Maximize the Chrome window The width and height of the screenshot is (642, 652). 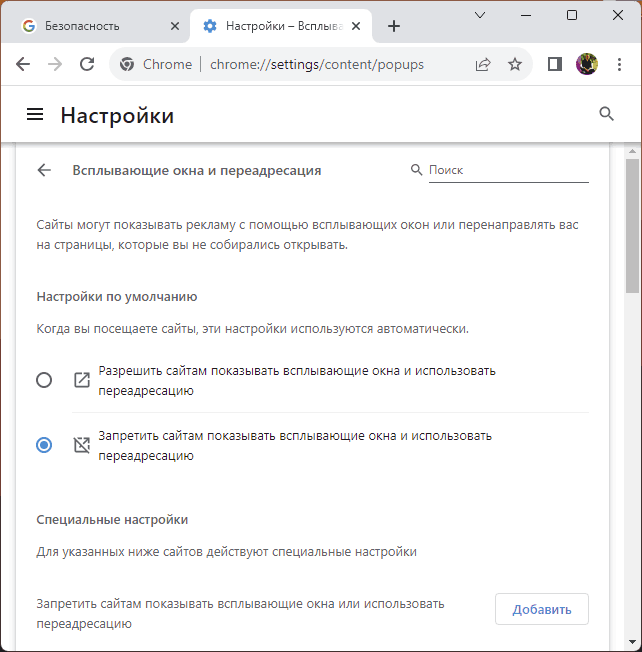click(x=572, y=15)
